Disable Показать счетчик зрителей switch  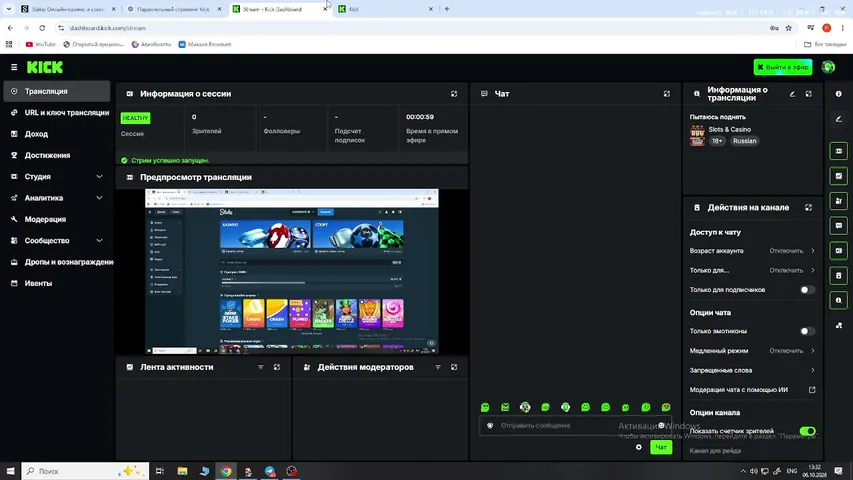coord(807,431)
